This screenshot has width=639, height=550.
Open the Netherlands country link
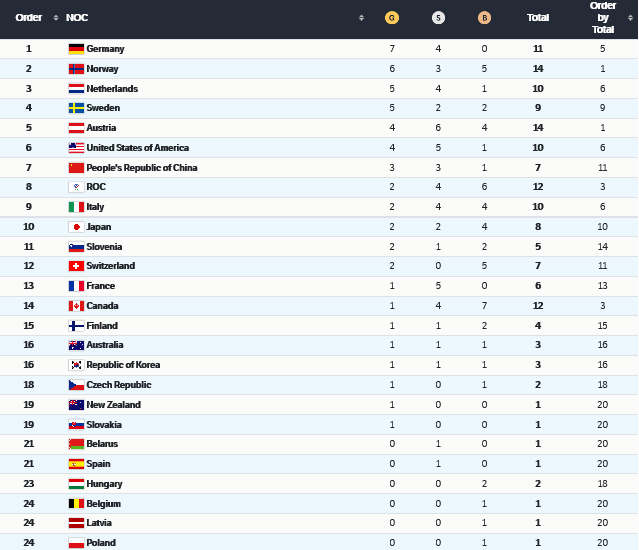(x=112, y=89)
